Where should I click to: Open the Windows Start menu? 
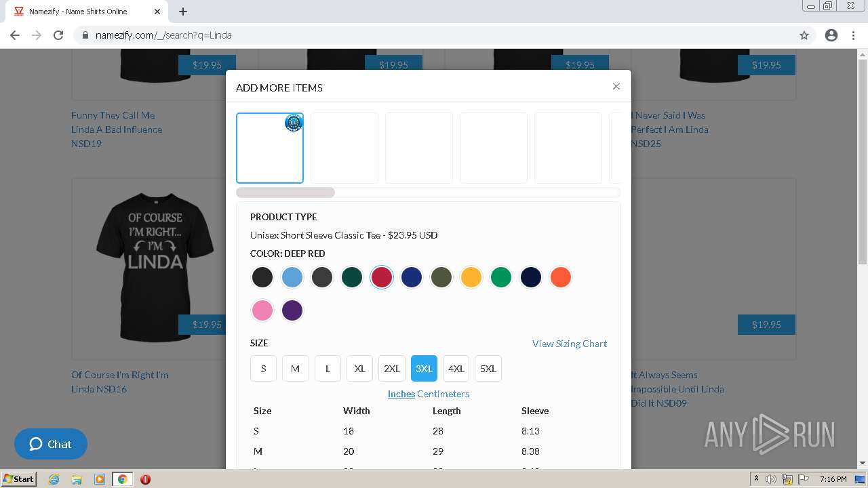(18, 479)
